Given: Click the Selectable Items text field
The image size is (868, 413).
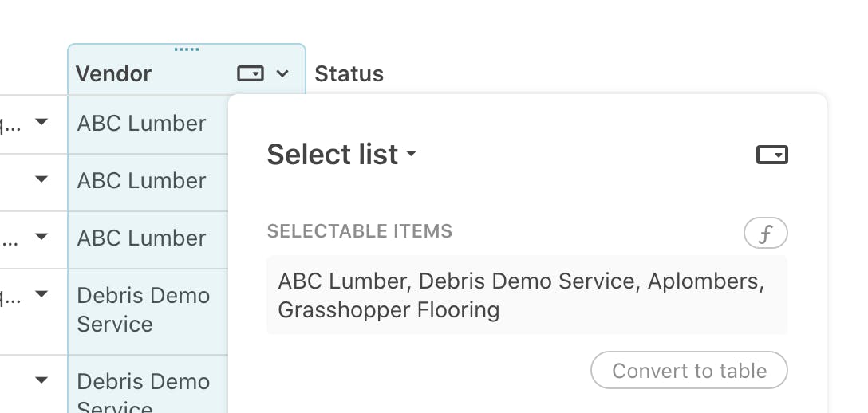Looking at the screenshot, I should coord(527,295).
